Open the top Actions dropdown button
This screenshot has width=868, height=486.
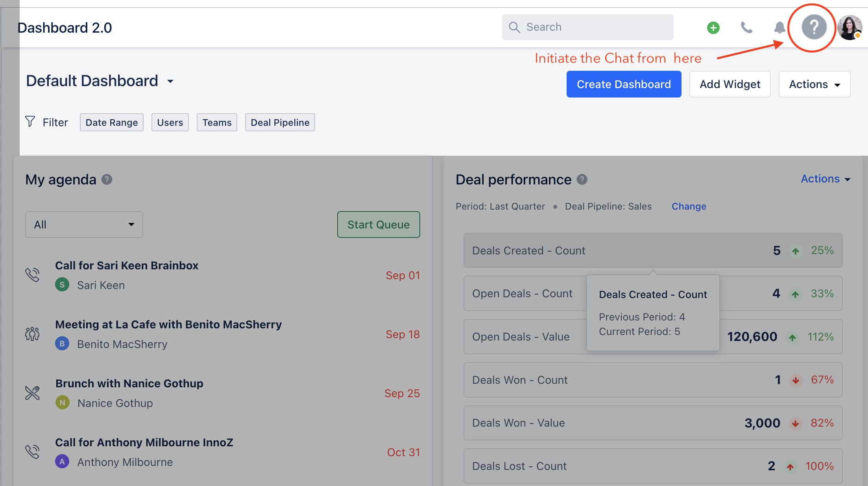pos(814,84)
